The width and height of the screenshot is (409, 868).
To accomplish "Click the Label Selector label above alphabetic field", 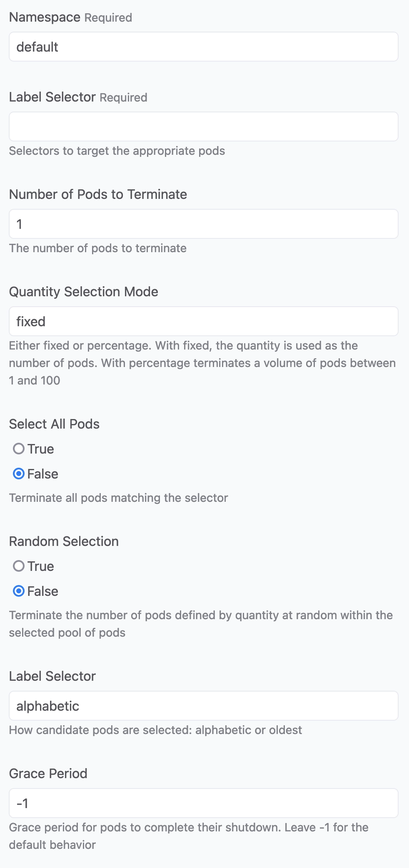I will [x=52, y=676].
